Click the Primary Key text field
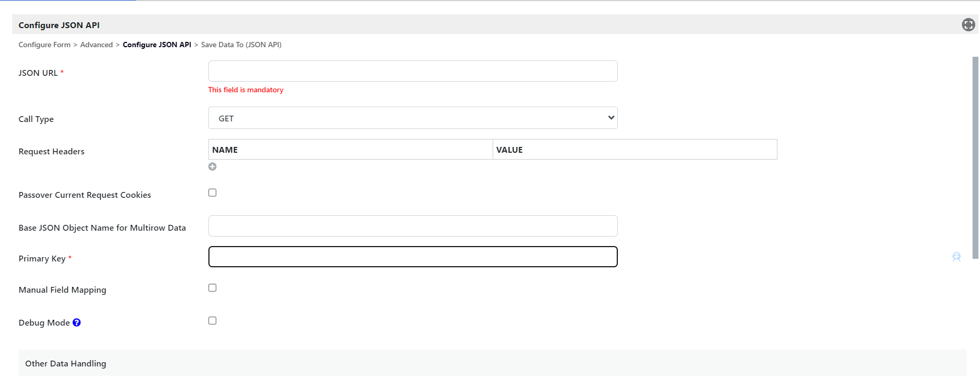Screen dimensions: 980x385 (x=413, y=257)
